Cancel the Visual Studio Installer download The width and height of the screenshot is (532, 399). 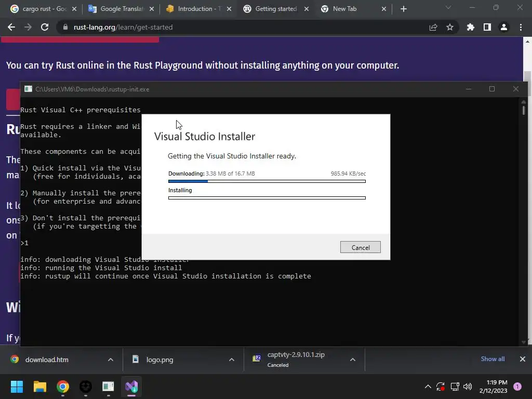361,247
